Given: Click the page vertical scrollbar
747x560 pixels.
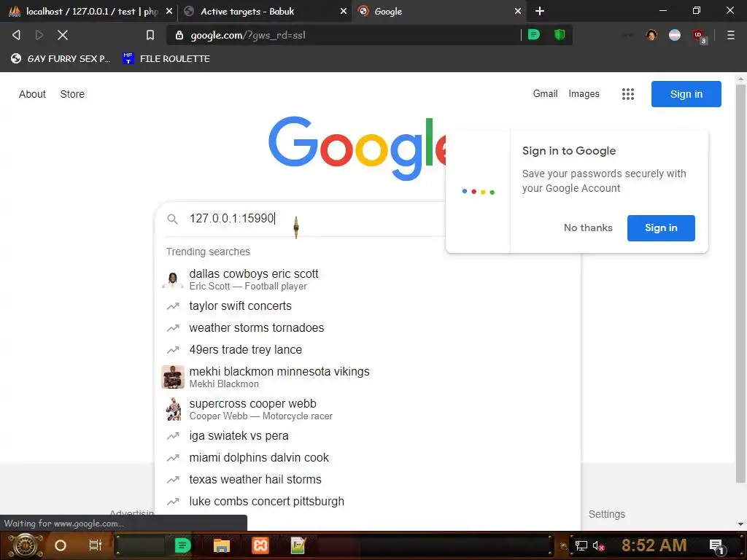Looking at the screenshot, I should [x=740, y=284].
